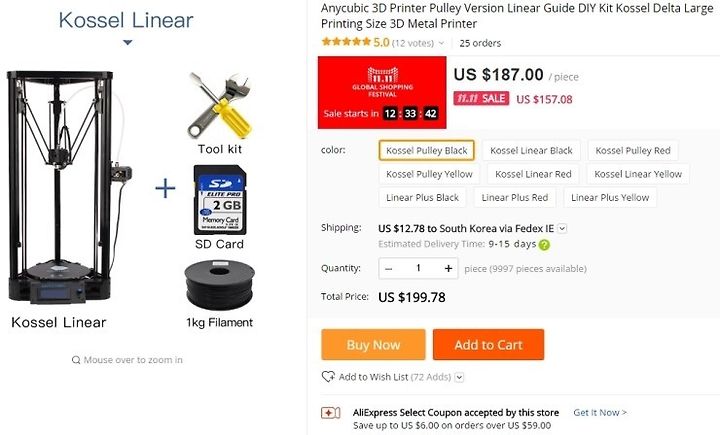Expand the rating votes dropdown arrow
The image size is (720, 435).
(441, 43)
